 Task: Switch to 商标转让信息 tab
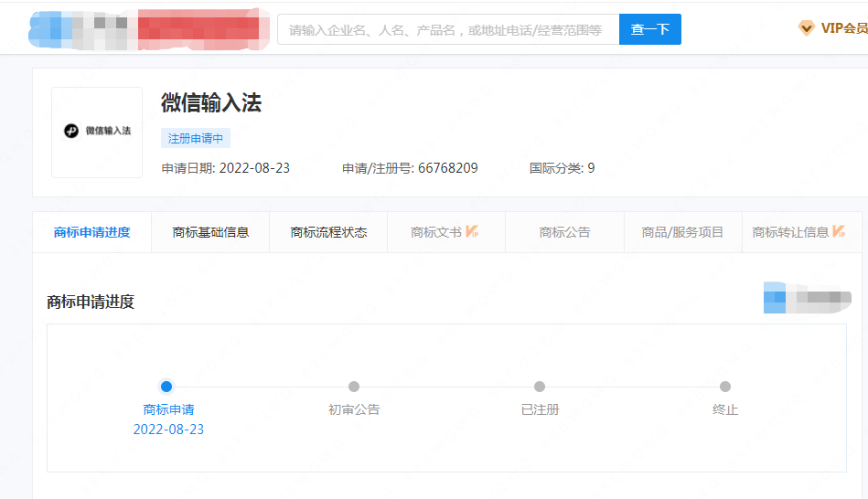[790, 232]
